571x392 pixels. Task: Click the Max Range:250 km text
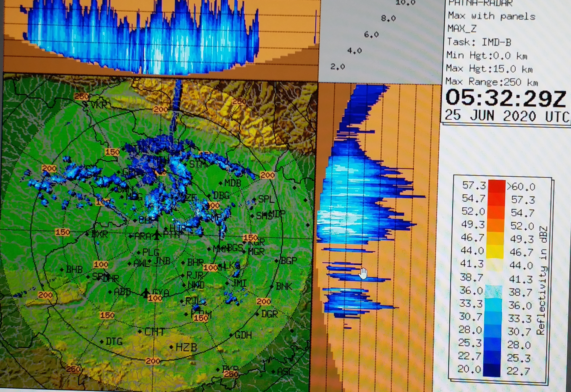(492, 82)
